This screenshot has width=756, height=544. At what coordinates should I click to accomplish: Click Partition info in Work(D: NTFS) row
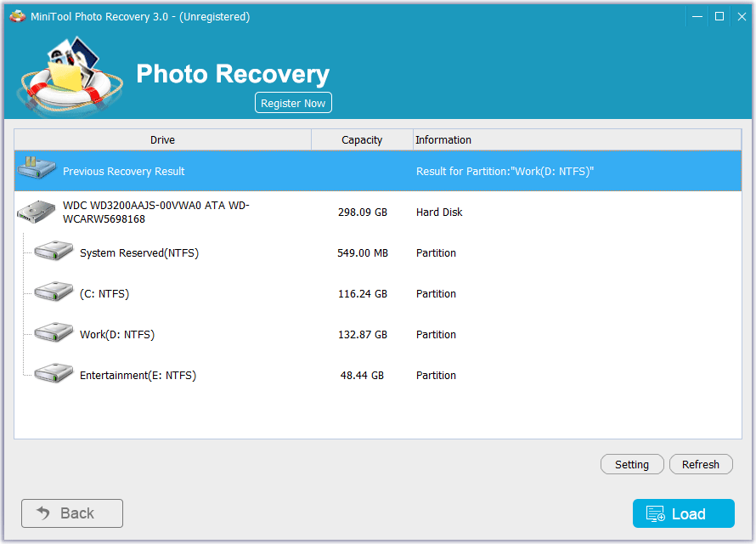(436, 335)
